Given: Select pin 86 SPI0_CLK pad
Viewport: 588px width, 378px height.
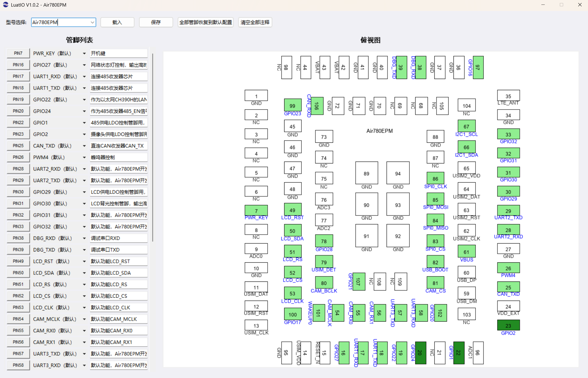Looking at the screenshot, I should coord(435,178).
